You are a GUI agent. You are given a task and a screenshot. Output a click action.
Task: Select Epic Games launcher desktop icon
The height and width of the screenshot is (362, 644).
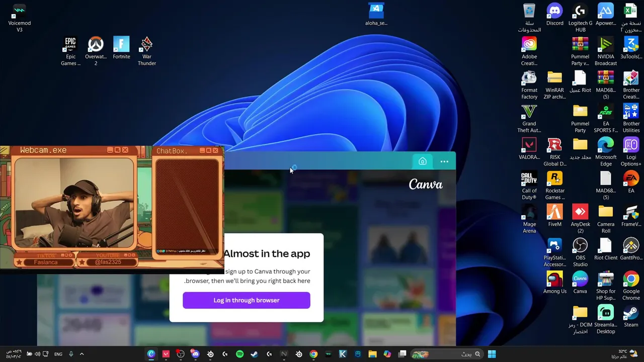click(x=70, y=51)
